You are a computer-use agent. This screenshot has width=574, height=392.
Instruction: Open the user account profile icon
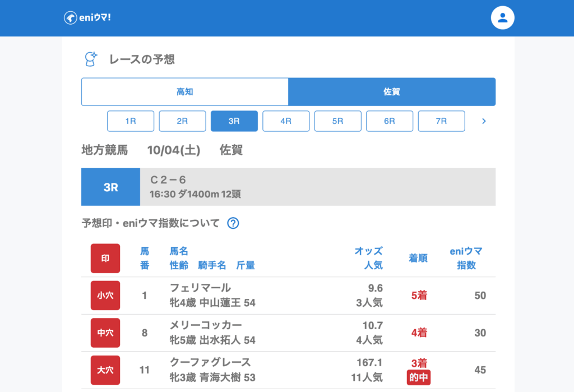tap(502, 18)
